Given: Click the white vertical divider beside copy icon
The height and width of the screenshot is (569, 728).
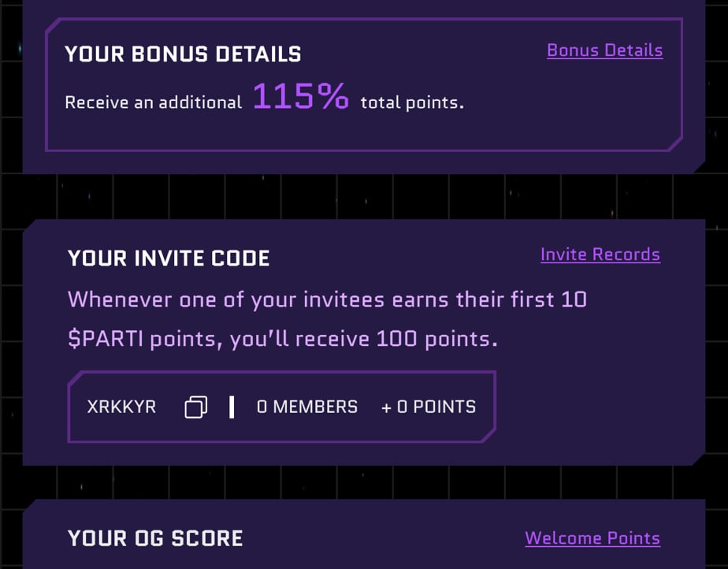Looking at the screenshot, I should [x=232, y=407].
